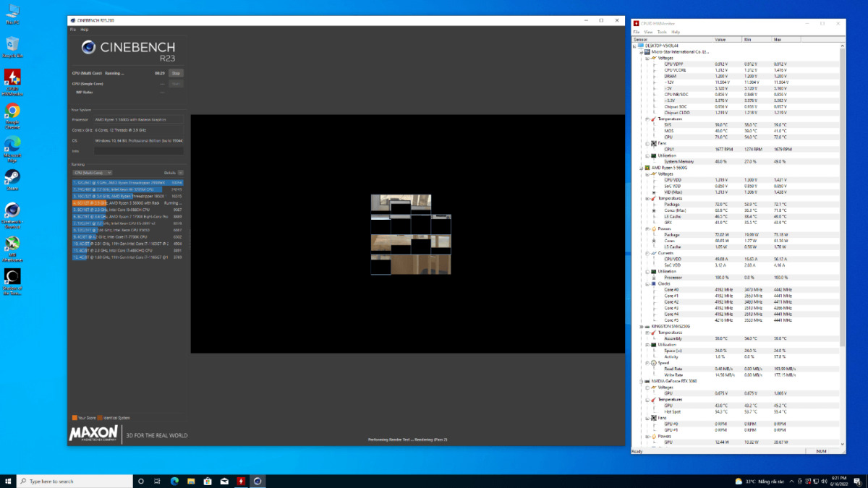Click the Windows Start button
Image resolution: width=868 pixels, height=488 pixels.
click(x=8, y=481)
